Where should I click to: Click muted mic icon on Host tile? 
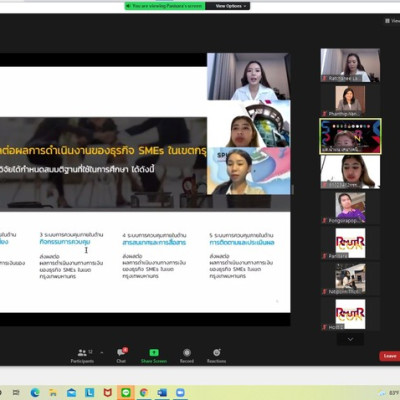pyautogui.click(x=324, y=327)
